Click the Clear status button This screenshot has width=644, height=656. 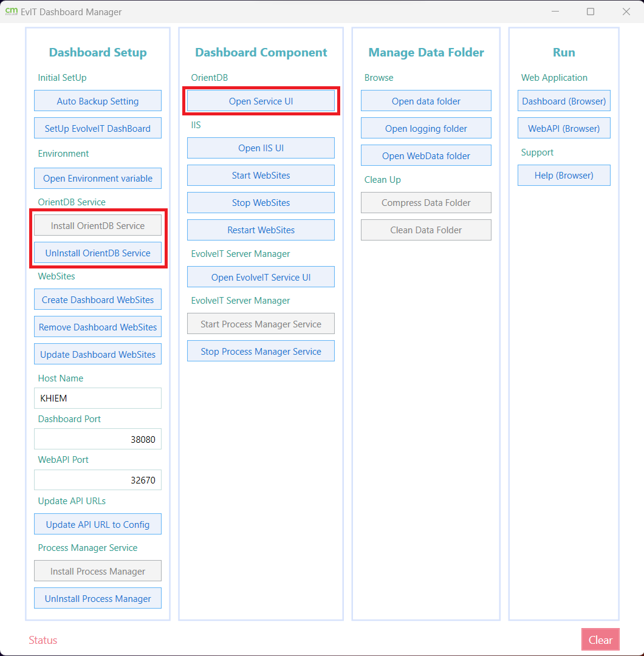[x=600, y=640]
